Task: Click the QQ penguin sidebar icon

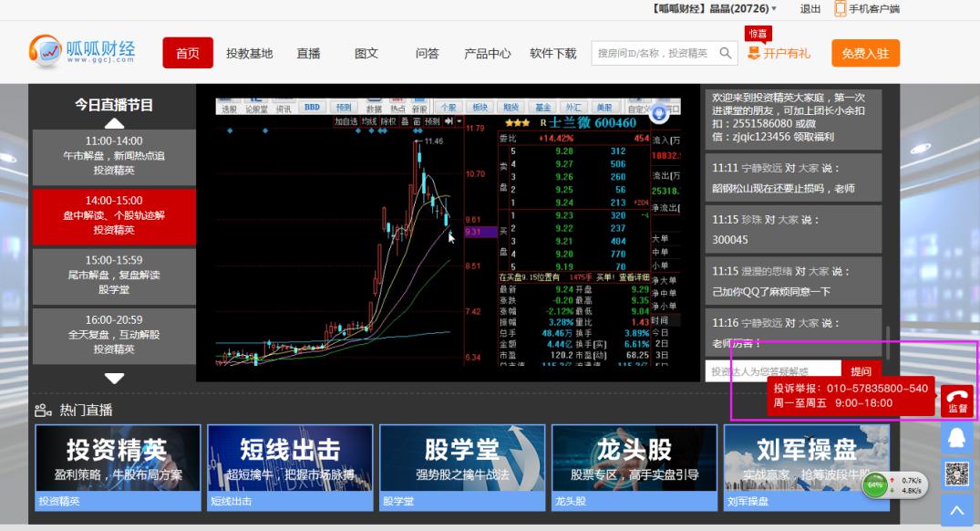Action: pyautogui.click(x=957, y=438)
